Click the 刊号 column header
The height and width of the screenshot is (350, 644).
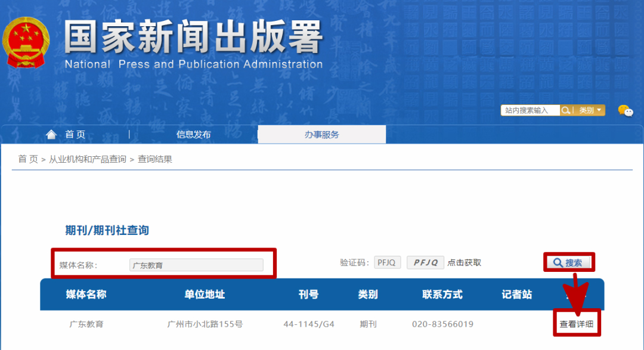click(308, 295)
